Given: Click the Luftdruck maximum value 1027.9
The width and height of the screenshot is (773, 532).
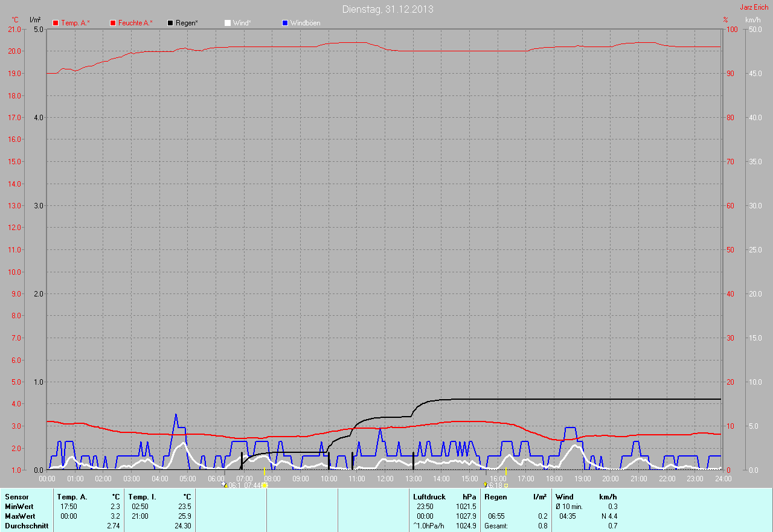Looking at the screenshot, I should 466,516.
